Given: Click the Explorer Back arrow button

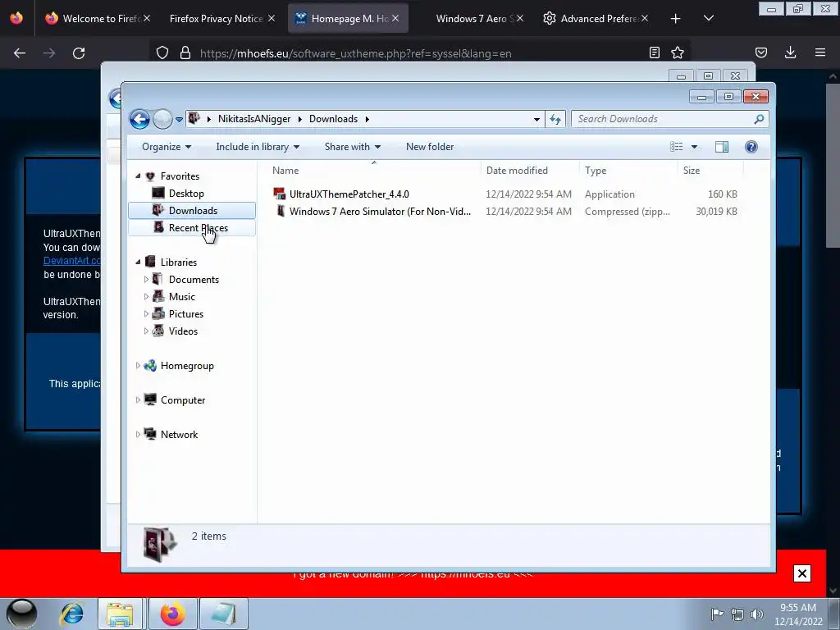Looking at the screenshot, I should 139,119.
